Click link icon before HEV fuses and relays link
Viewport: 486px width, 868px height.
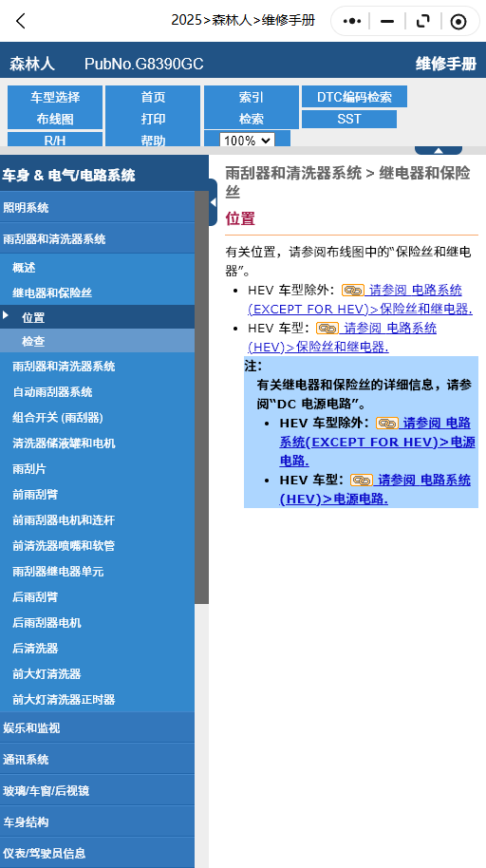point(327,329)
